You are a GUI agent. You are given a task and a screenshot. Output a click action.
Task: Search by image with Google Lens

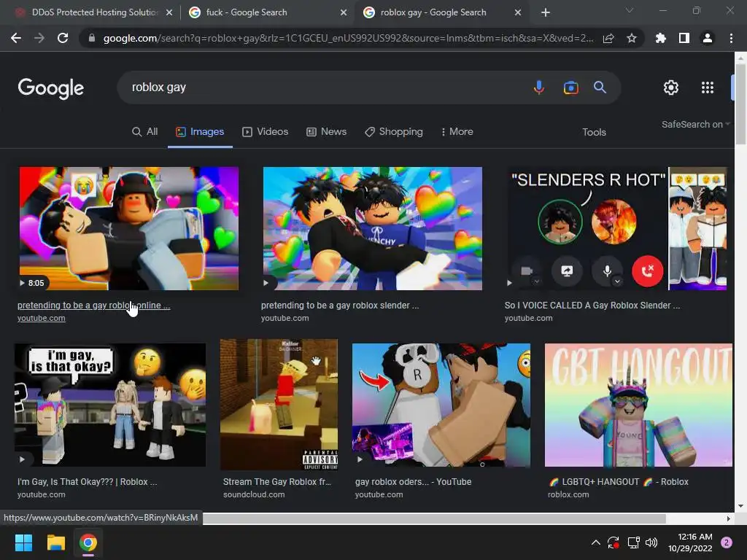coord(570,87)
